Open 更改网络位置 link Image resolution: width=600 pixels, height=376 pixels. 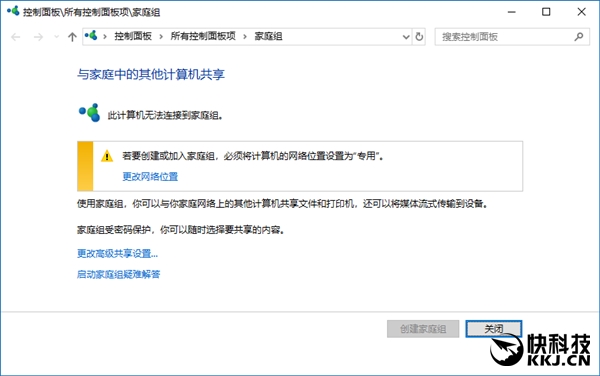[x=150, y=176]
